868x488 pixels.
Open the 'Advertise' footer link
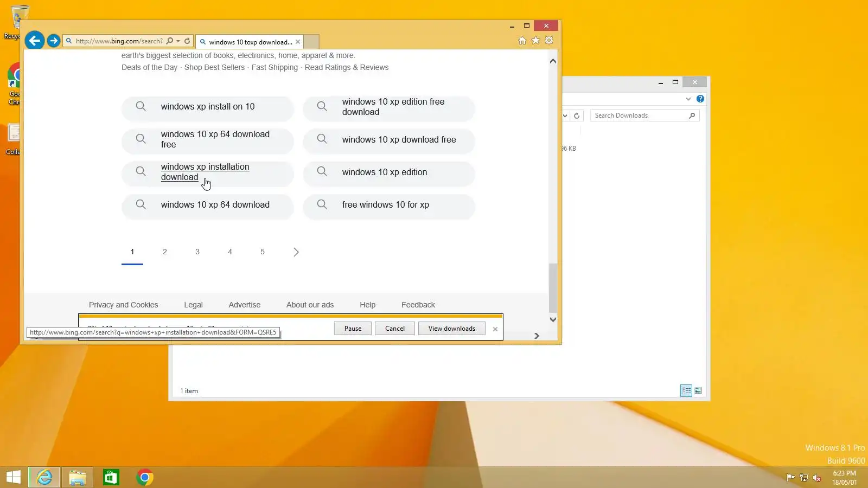tap(245, 305)
